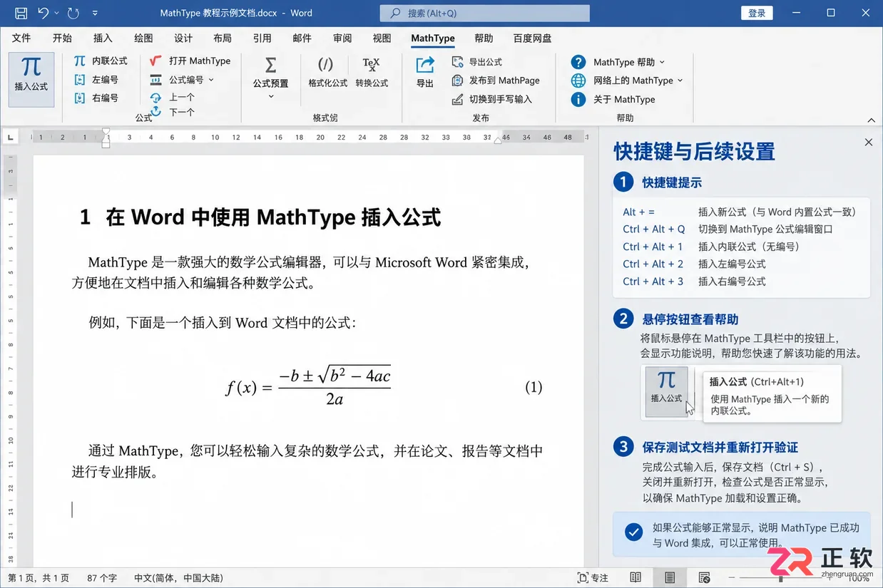
Task: Open the 布局 tab
Action: tap(223, 38)
